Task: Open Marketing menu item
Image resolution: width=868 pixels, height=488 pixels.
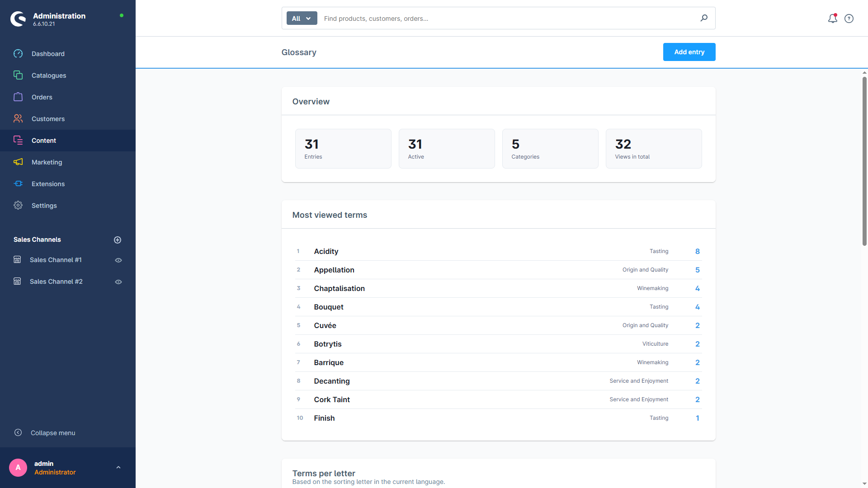Action: coord(68,162)
